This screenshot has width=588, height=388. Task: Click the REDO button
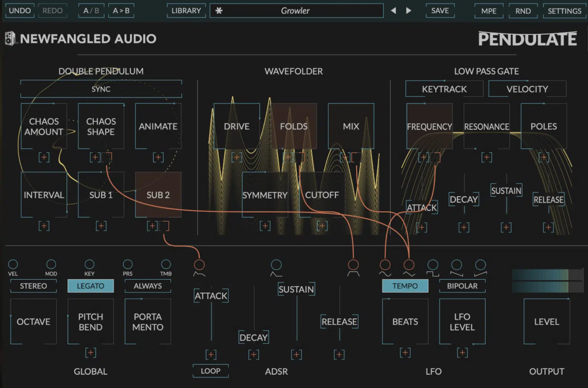pyautogui.click(x=53, y=11)
